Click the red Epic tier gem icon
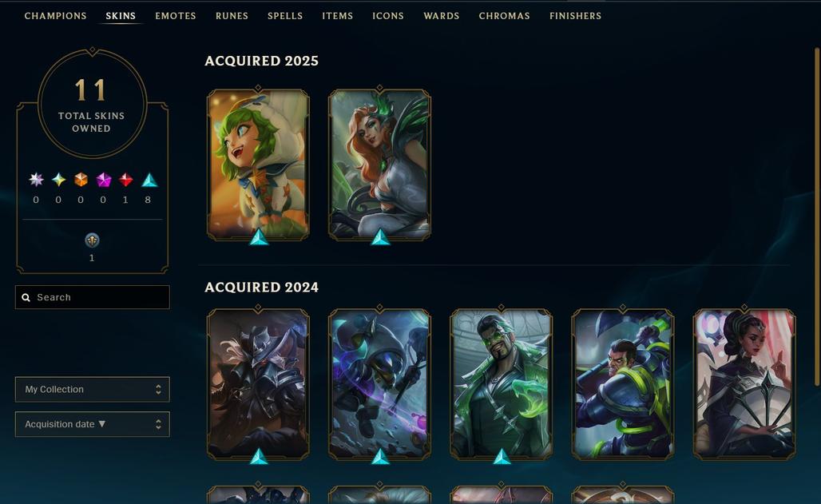This screenshot has width=821, height=504. [x=125, y=180]
